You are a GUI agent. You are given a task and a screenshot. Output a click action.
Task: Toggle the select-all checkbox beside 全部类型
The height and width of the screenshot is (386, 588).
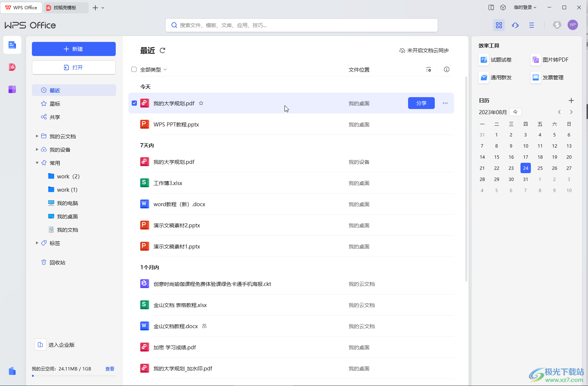pyautogui.click(x=134, y=69)
